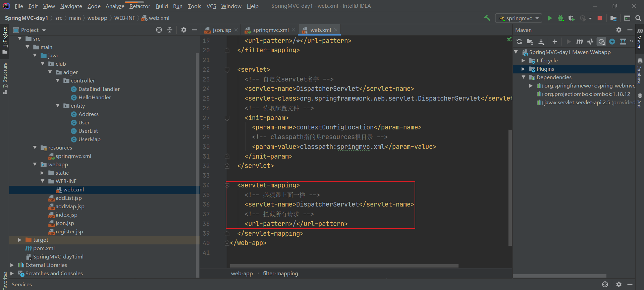Click the blue arrows icon in Maven toolbar
Viewport: 644px width, 290px height.
(623, 42)
